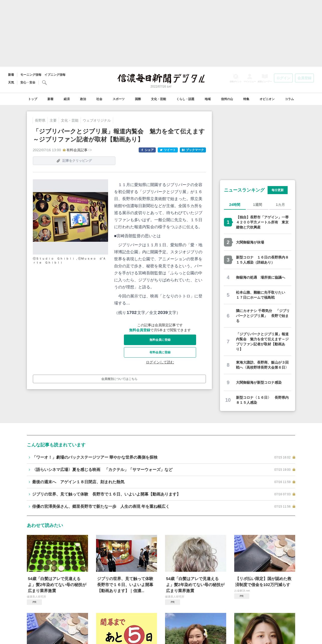This screenshot has height=644, width=322.
Task: Open 政治 in navigation bar
Action: pyautogui.click(x=83, y=99)
